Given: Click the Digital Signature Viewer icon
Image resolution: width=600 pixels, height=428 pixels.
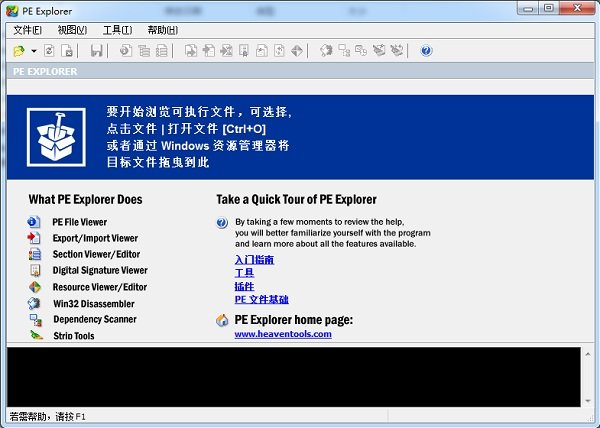Looking at the screenshot, I should point(33,271).
